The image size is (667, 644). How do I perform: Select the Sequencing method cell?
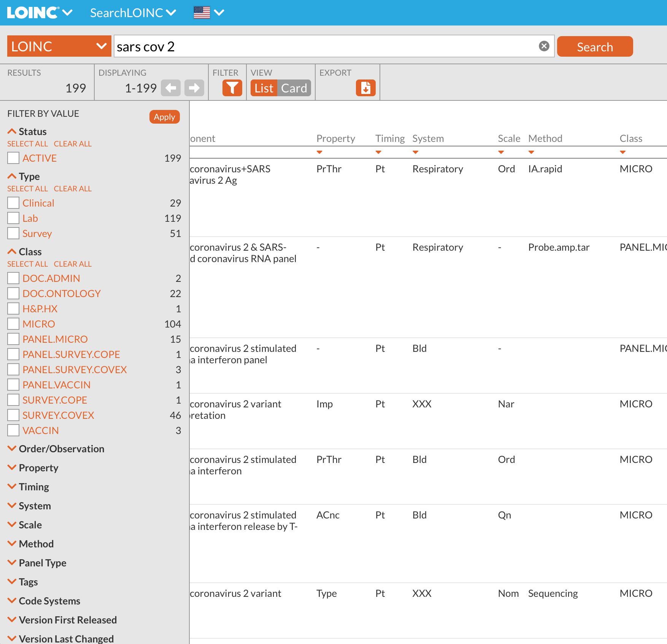click(553, 593)
